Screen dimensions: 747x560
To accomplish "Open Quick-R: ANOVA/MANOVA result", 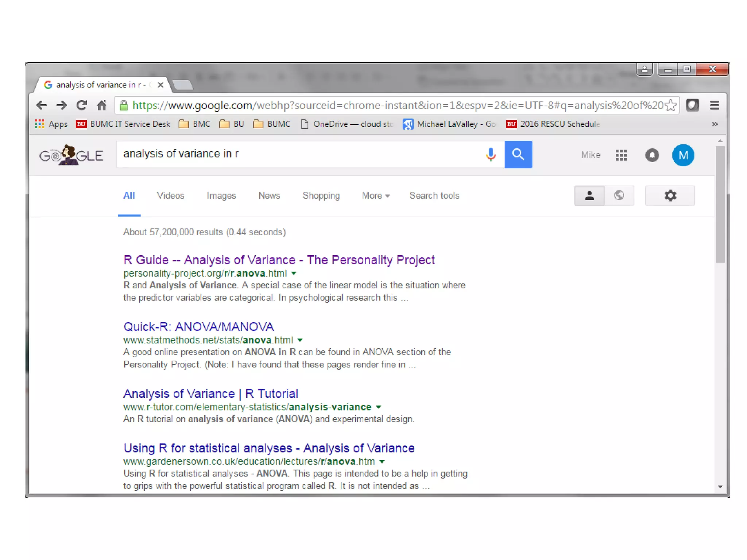I will point(198,327).
